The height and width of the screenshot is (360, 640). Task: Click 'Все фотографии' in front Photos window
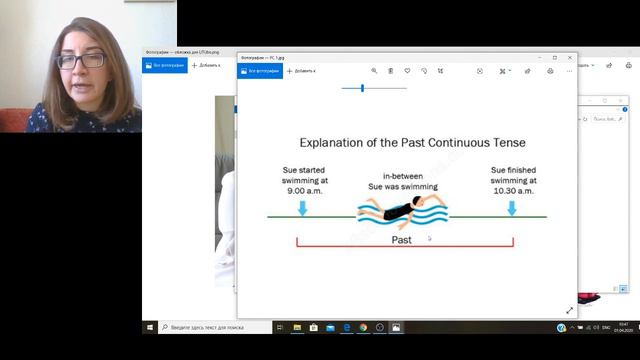click(260, 71)
